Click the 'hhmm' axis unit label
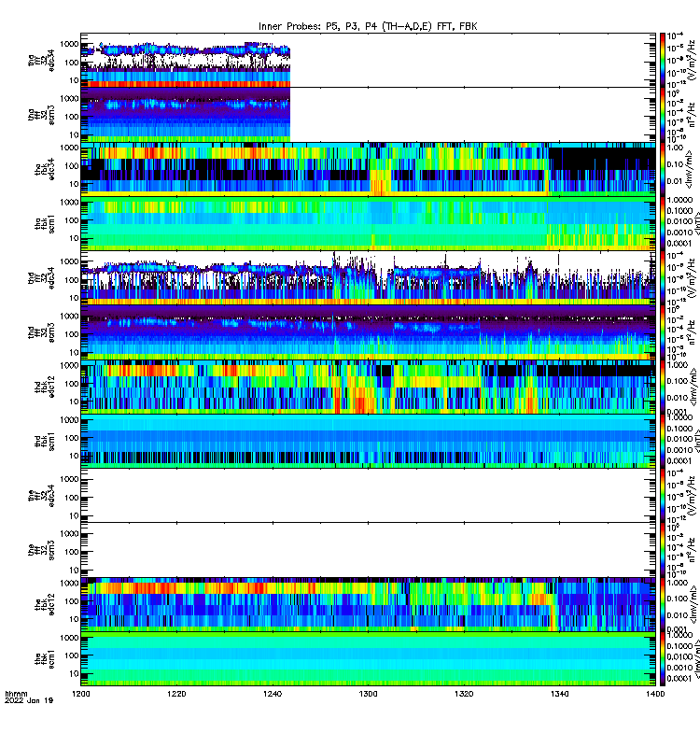 pos(16,694)
